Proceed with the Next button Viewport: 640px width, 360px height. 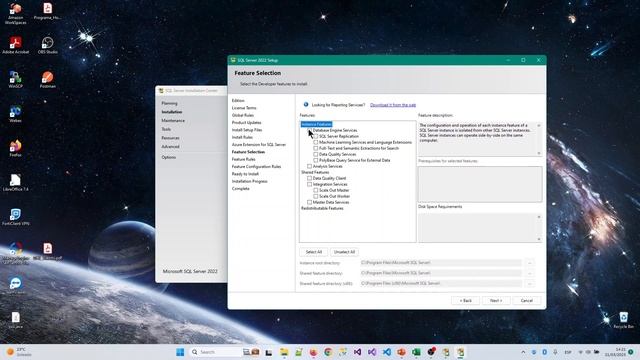496,300
